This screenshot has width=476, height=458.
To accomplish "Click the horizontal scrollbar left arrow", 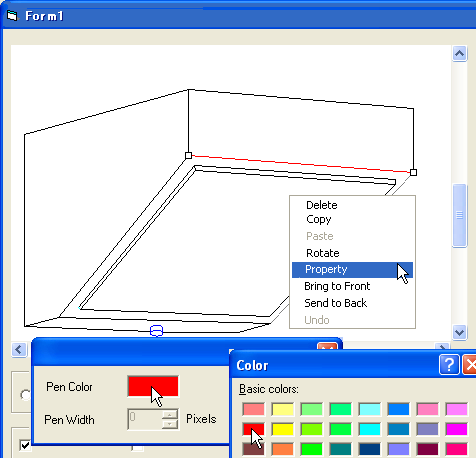I will (x=19, y=350).
